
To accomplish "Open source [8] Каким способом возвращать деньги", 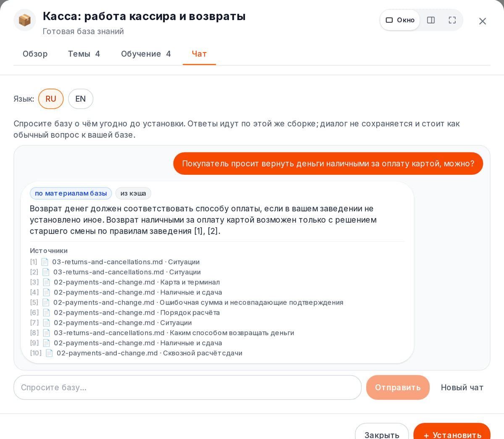I will pyautogui.click(x=162, y=332).
